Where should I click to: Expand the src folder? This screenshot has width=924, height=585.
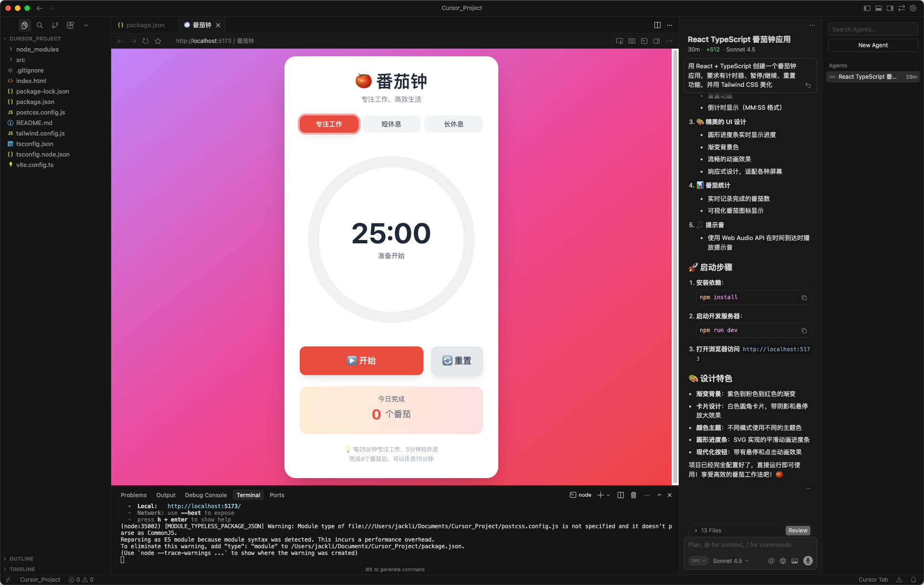point(21,60)
